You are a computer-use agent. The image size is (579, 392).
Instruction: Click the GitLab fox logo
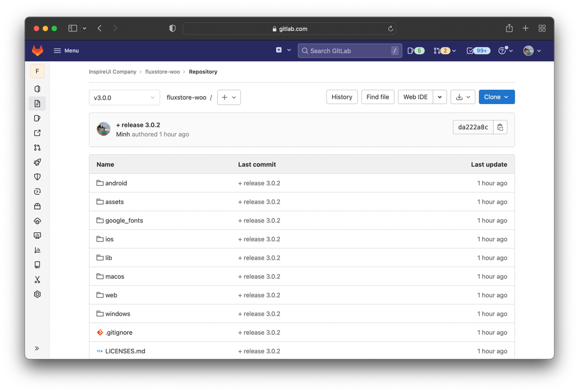(x=37, y=51)
